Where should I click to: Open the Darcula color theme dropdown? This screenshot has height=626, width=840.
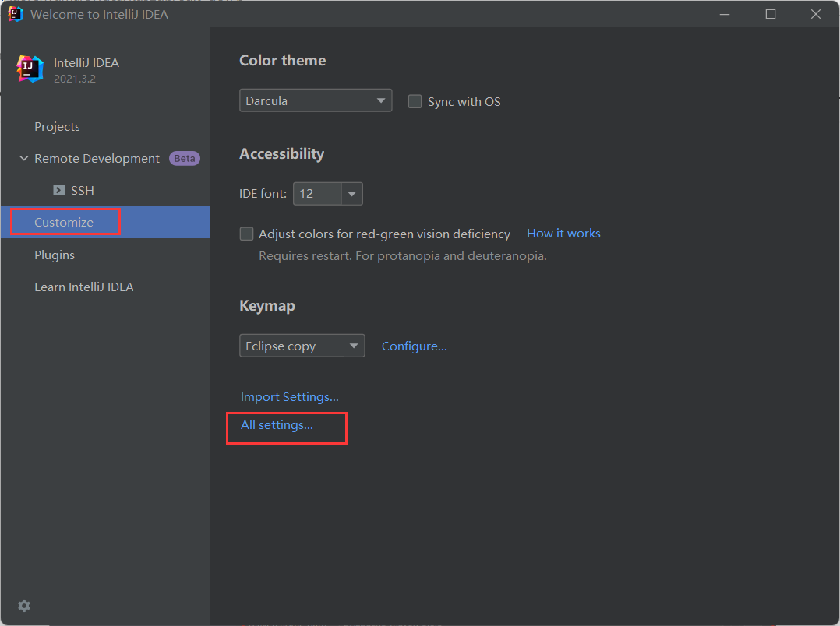click(x=316, y=100)
